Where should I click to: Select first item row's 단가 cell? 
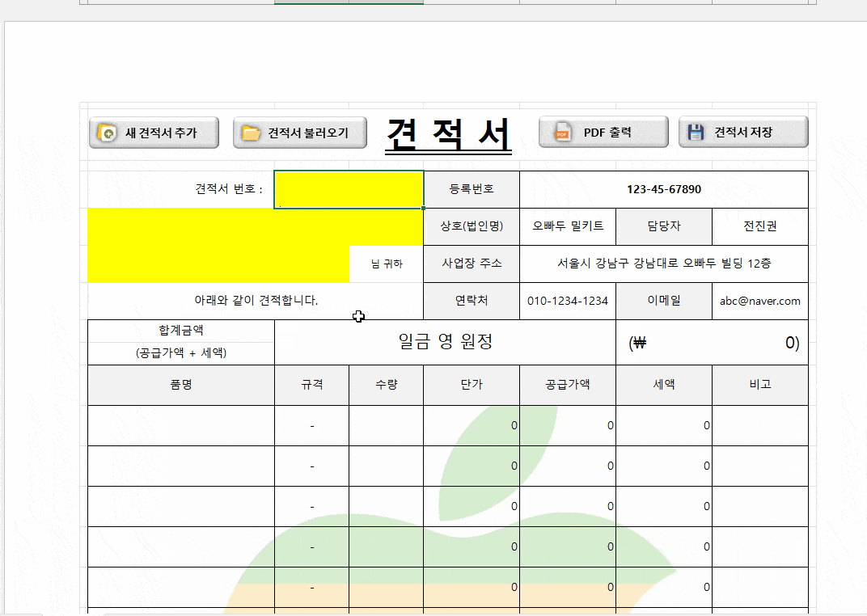point(472,426)
